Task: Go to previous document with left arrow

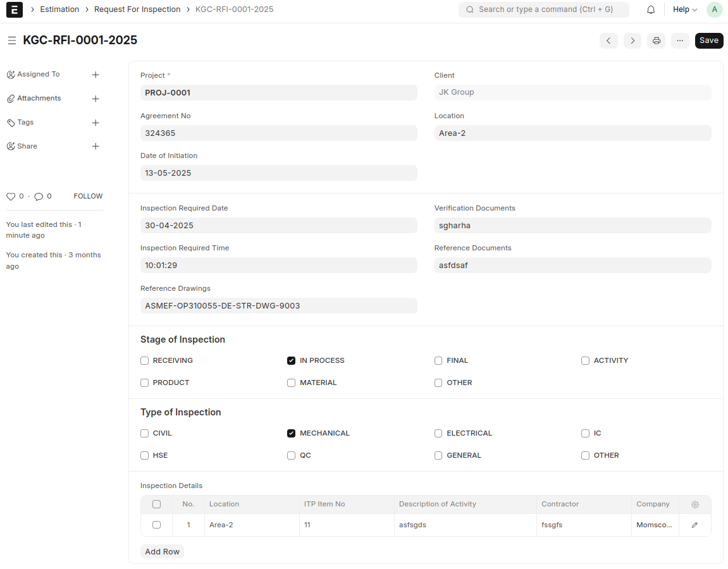Action: click(608, 40)
